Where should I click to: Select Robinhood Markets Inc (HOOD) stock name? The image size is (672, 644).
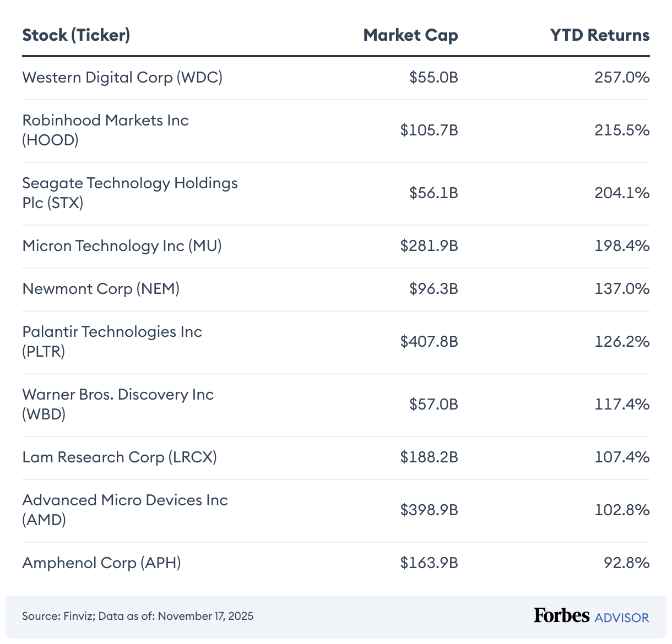105,130
